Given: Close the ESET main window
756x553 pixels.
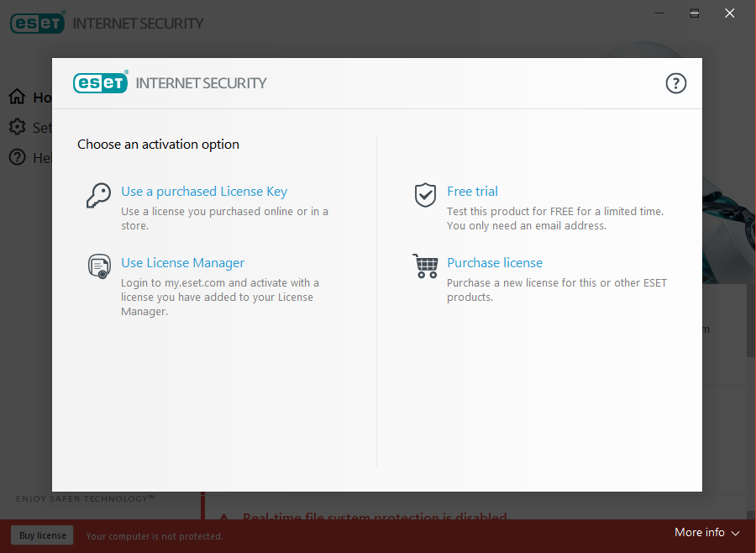Looking at the screenshot, I should pos(729,13).
